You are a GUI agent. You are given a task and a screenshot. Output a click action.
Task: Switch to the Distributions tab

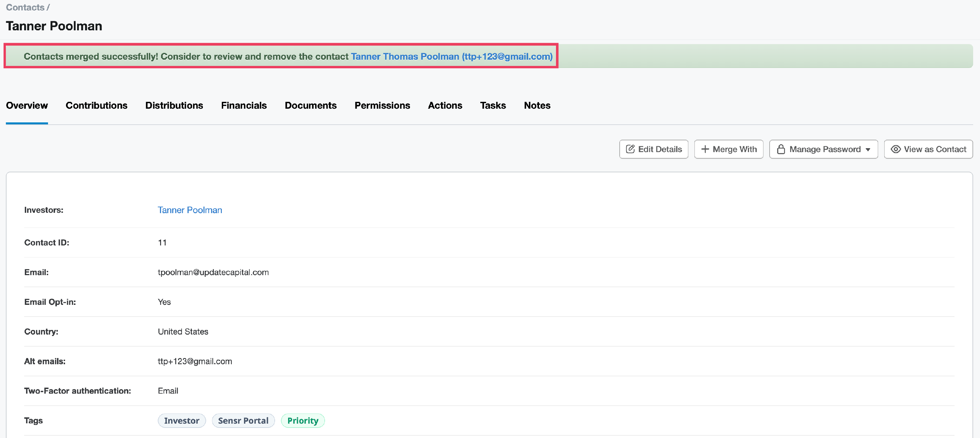click(x=174, y=105)
